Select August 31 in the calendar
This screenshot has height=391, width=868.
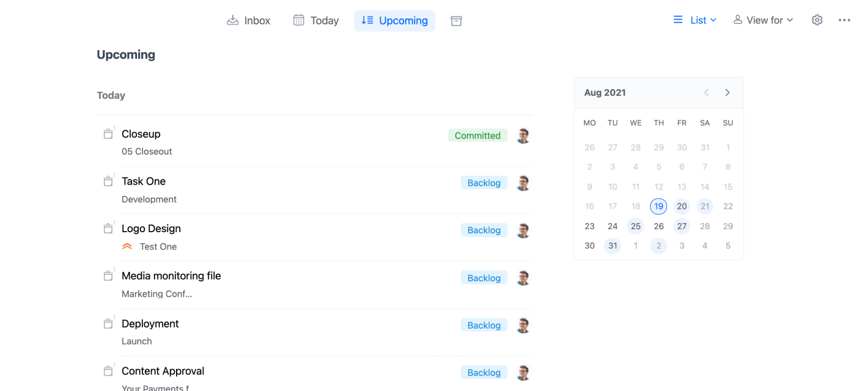click(612, 246)
